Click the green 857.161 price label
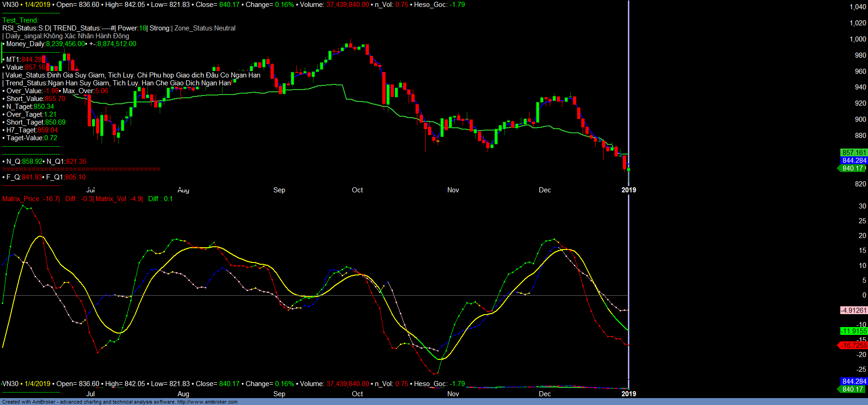868x405 pixels. (854, 153)
